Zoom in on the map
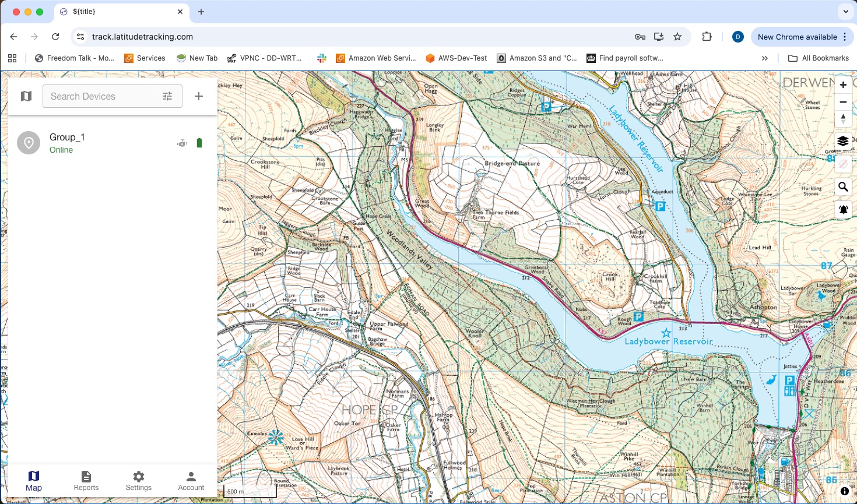The height and width of the screenshot is (504, 857). coord(843,85)
